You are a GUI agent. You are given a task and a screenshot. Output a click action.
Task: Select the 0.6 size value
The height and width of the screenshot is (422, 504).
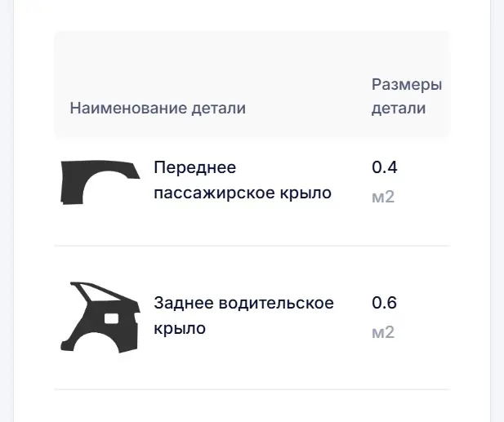click(x=384, y=304)
